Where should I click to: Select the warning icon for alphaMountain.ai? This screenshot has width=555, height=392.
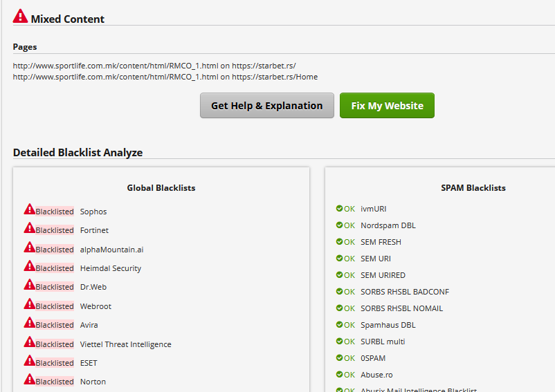click(x=29, y=247)
